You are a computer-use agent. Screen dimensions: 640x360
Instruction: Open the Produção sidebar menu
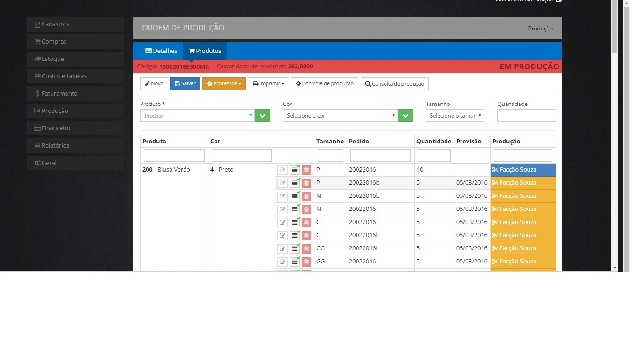point(76,111)
